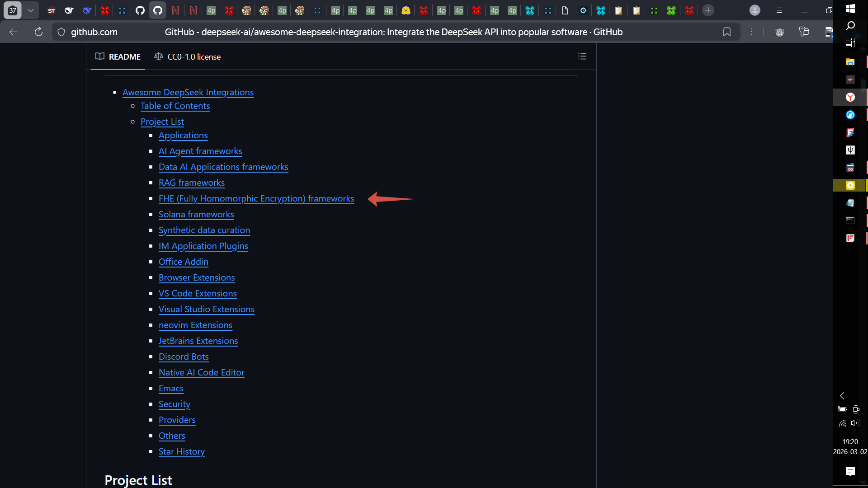
Task: Open FHE (Fully Homomorphic Encryption) frameworks link
Action: 256,199
